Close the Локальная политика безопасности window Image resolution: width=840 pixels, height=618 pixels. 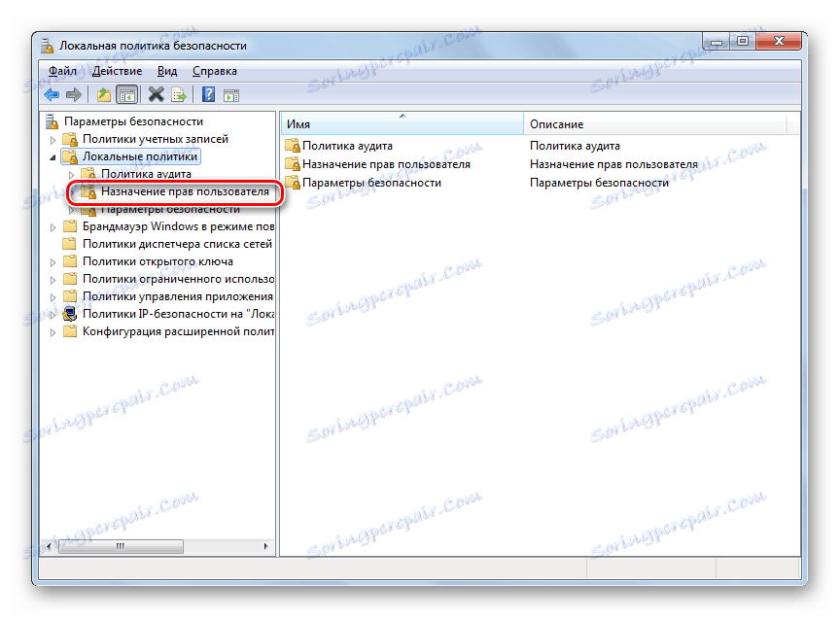pos(779,42)
